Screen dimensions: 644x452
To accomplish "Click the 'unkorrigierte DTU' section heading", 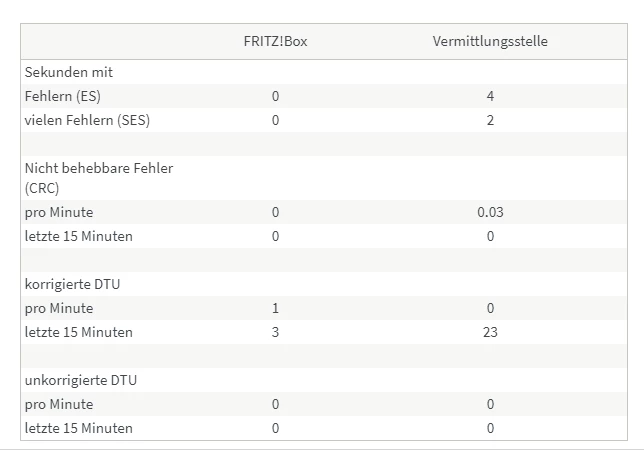I will 79,380.
